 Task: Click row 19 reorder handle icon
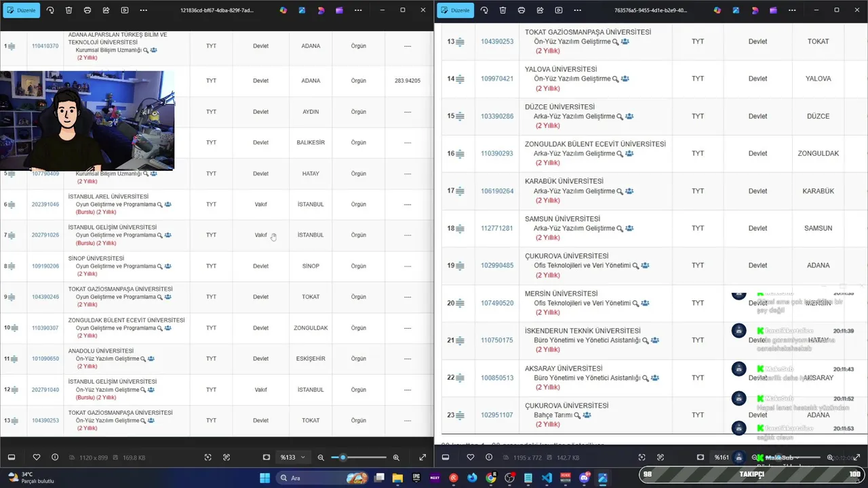(460, 266)
